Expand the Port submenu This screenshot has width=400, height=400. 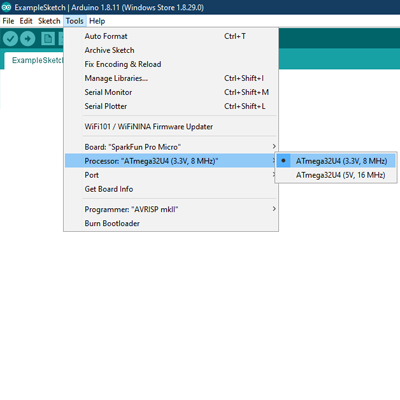point(171,175)
